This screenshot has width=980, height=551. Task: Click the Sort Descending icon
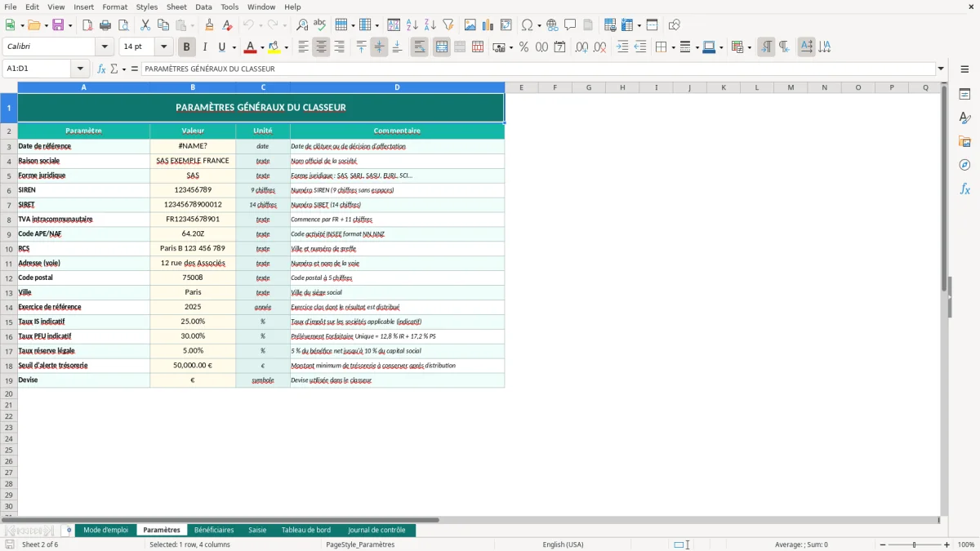(x=430, y=25)
